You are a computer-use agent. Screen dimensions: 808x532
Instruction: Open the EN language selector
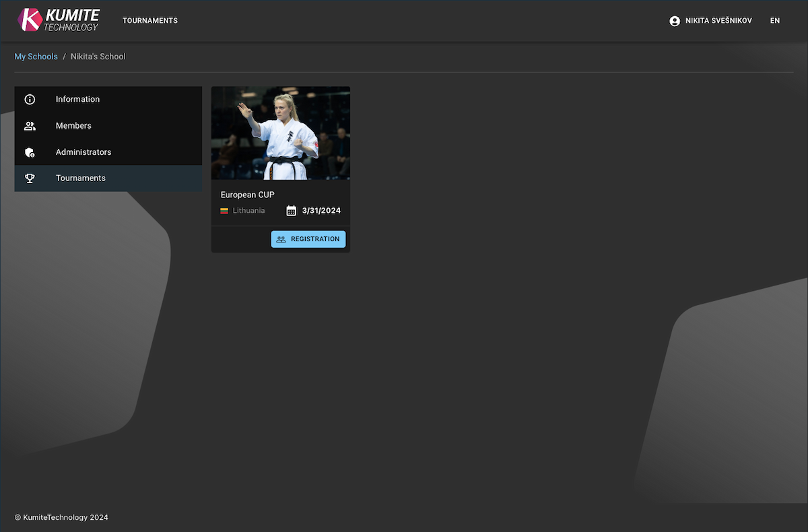(x=775, y=21)
